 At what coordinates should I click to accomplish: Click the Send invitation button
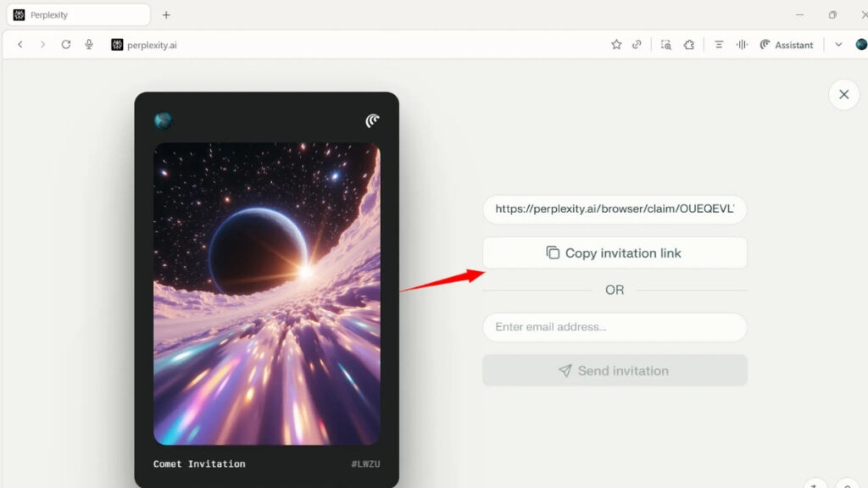(615, 371)
